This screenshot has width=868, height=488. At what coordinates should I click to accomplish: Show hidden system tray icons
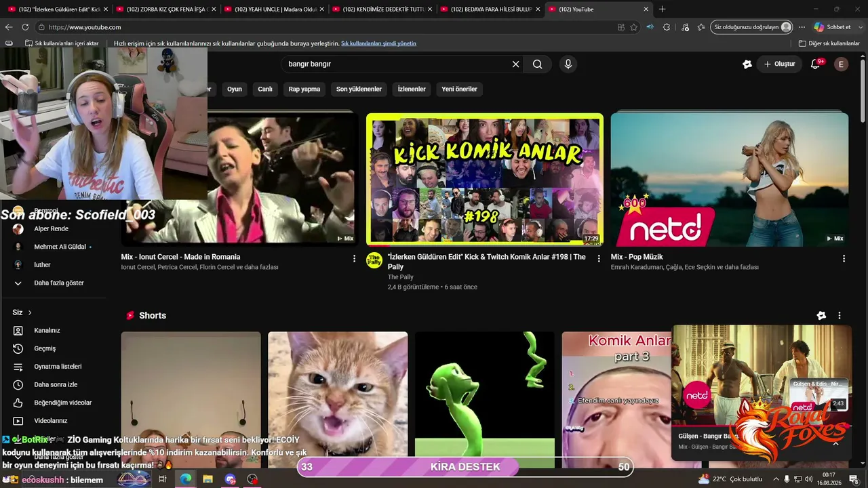pos(776,479)
